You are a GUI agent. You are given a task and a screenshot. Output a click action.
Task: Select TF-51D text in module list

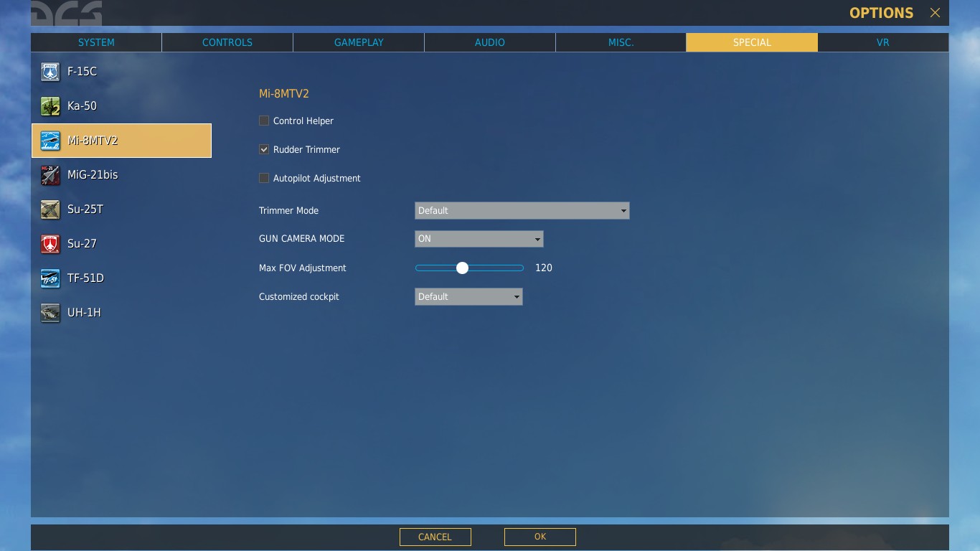[x=85, y=278]
